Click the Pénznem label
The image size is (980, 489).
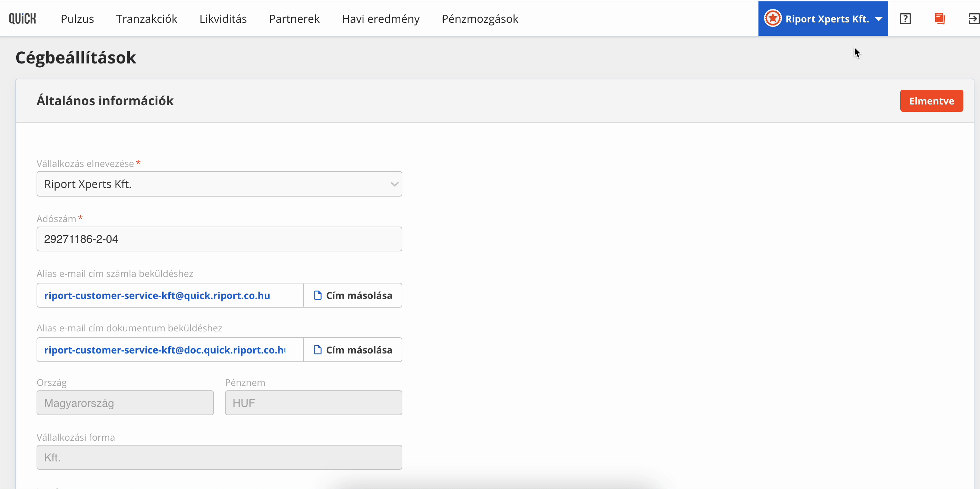[245, 382]
